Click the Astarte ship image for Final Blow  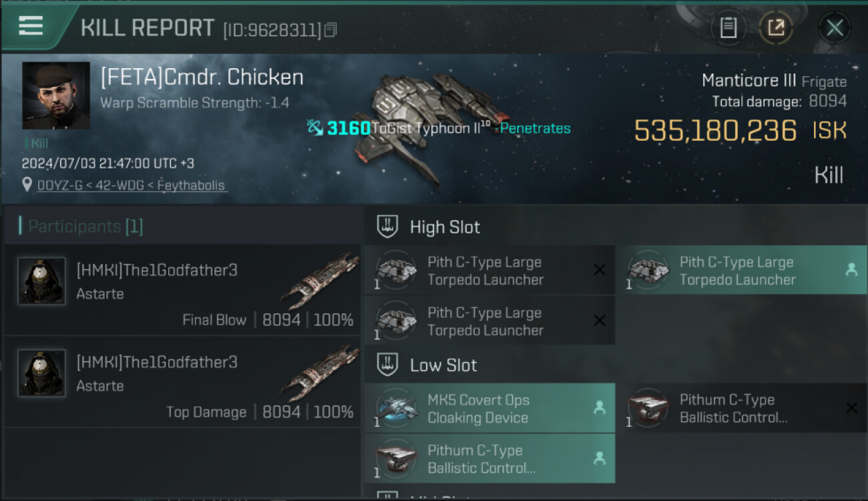click(319, 281)
